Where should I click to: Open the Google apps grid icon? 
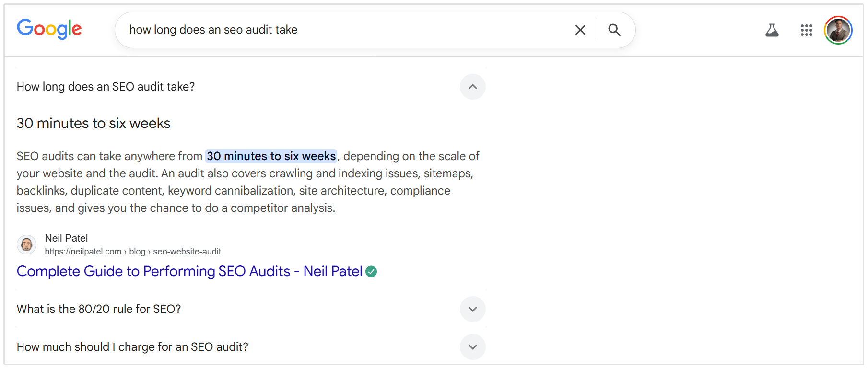click(807, 30)
